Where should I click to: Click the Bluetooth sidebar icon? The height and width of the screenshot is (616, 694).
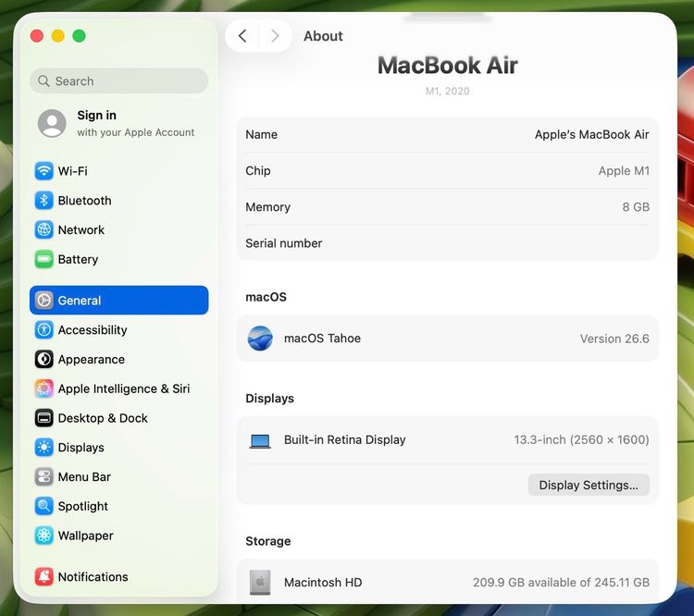(x=43, y=201)
